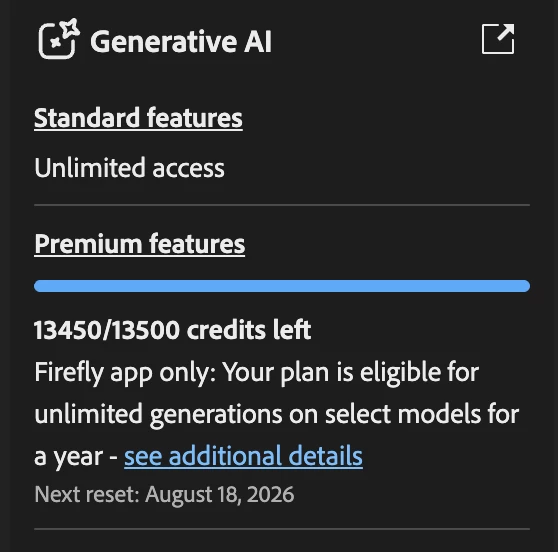558x552 pixels.
Task: Select the Generative AI panel heading
Action: click(x=181, y=42)
